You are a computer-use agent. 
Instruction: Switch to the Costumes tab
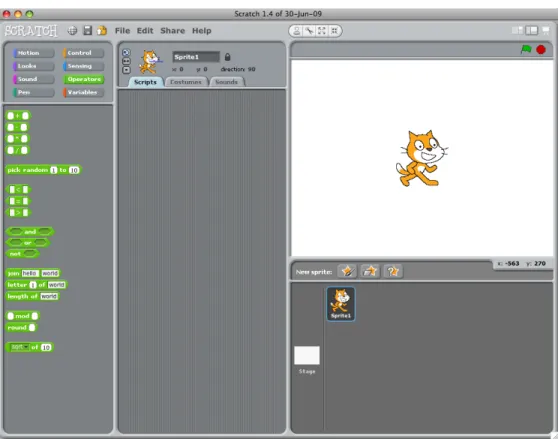coord(186,82)
